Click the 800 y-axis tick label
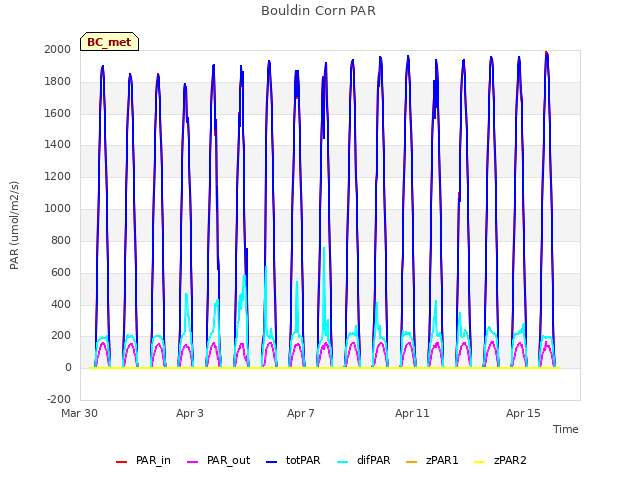Viewport: 640px width, 480px height. (x=61, y=240)
